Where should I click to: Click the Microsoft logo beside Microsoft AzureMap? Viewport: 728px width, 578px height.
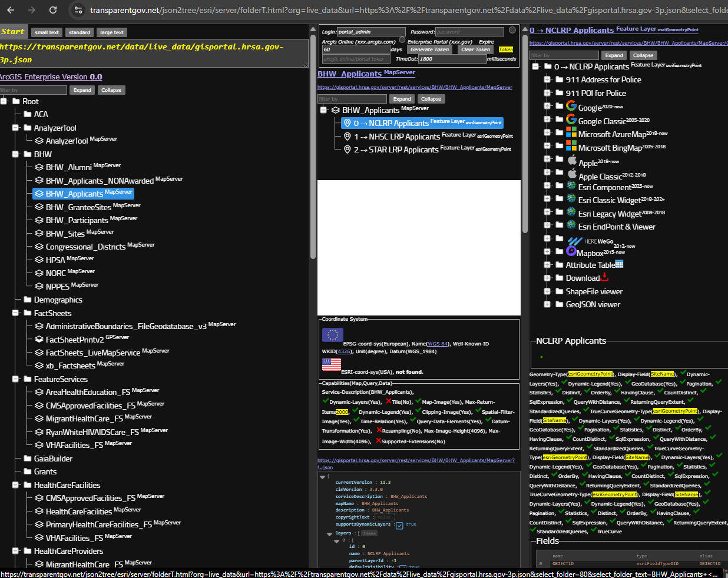point(571,132)
